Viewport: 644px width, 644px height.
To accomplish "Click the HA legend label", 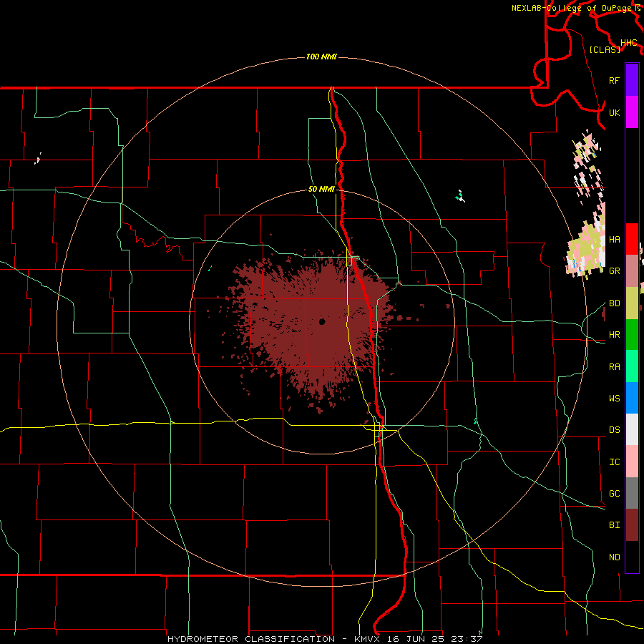I will coord(614,240).
